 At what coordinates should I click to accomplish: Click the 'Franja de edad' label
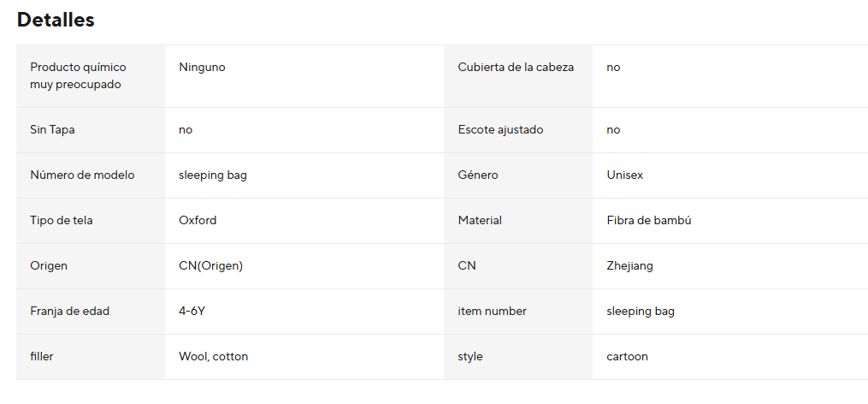coord(69,311)
